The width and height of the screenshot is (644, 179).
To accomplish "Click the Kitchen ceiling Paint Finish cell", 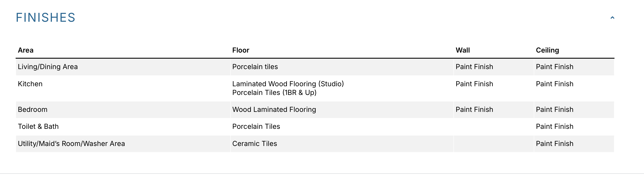I will pos(555,84).
